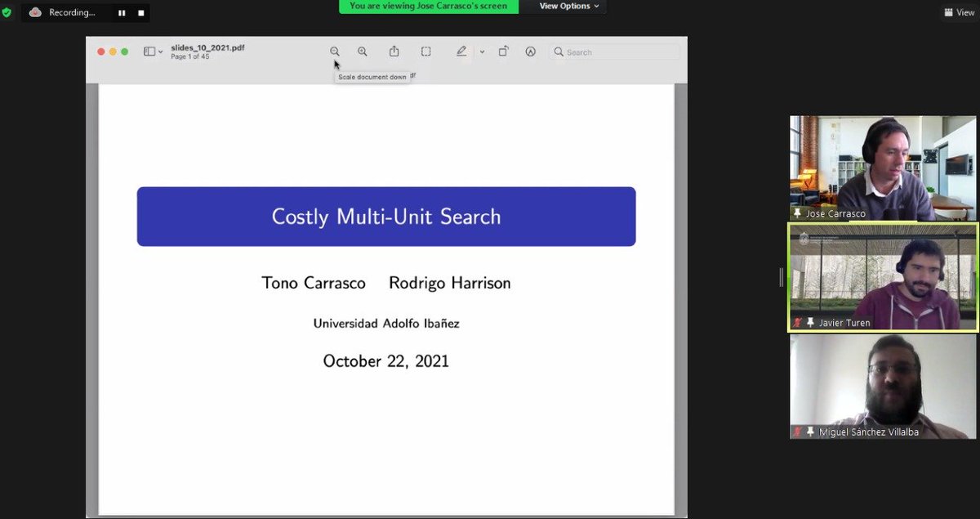Click Miguel Sánchez Villalba's muted microphone icon
This screenshot has width=980, height=519.
pyautogui.click(x=798, y=432)
